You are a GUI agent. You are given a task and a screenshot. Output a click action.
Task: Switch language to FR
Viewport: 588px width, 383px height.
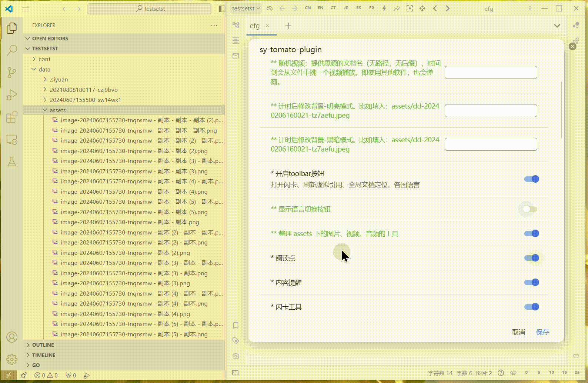[x=371, y=8]
